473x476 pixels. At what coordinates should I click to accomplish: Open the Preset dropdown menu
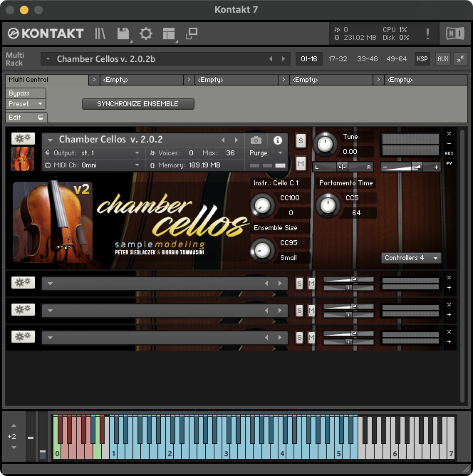tap(26, 104)
